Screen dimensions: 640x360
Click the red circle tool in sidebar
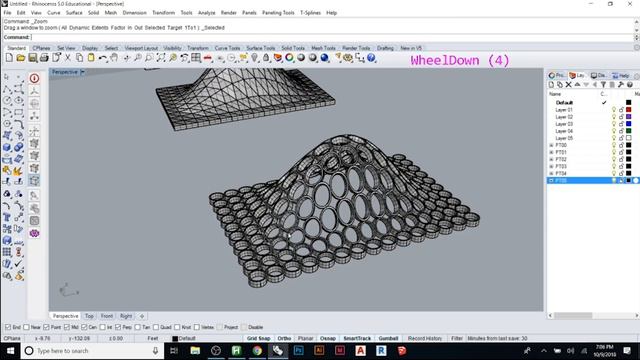pos(34,78)
